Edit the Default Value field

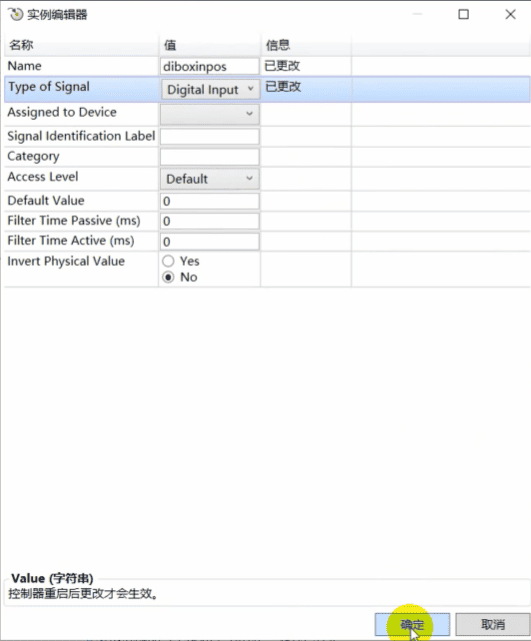pos(210,201)
